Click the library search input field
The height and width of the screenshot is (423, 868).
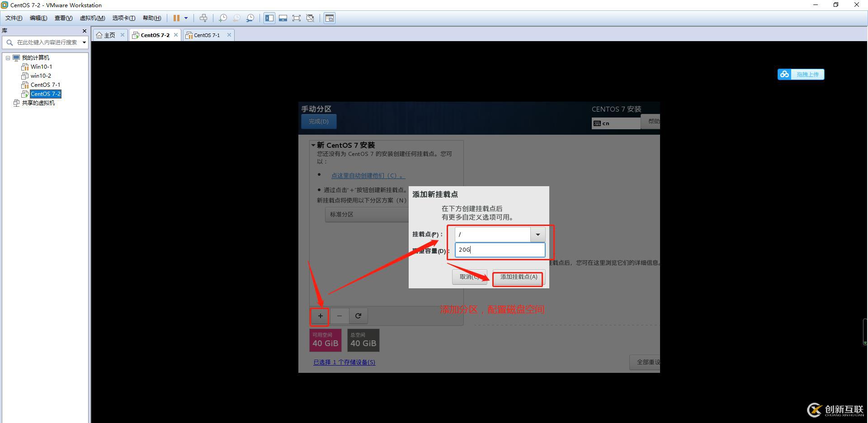[47, 42]
